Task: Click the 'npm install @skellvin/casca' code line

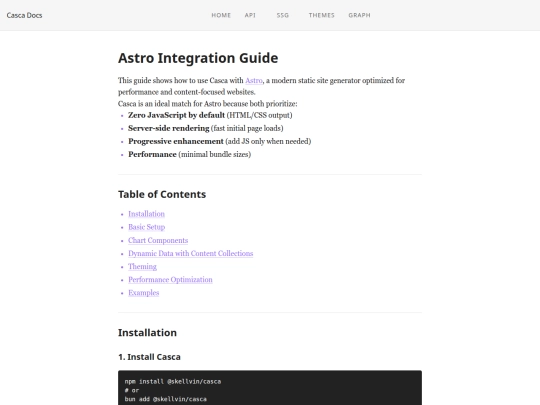Action: [x=173, y=382]
